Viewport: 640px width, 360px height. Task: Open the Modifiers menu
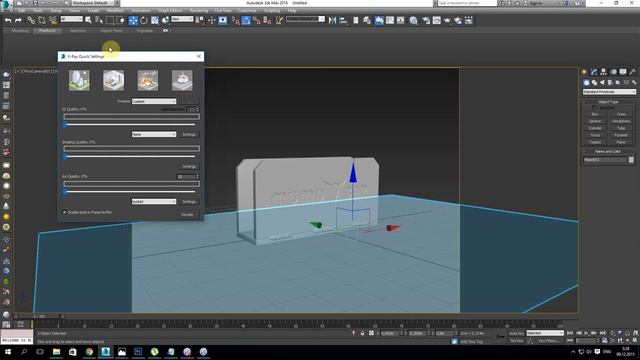pos(115,11)
